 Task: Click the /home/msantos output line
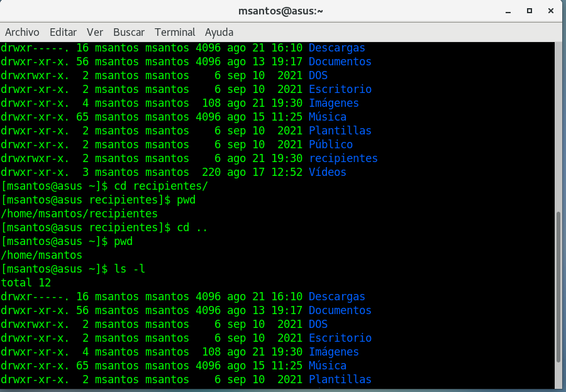click(x=42, y=255)
